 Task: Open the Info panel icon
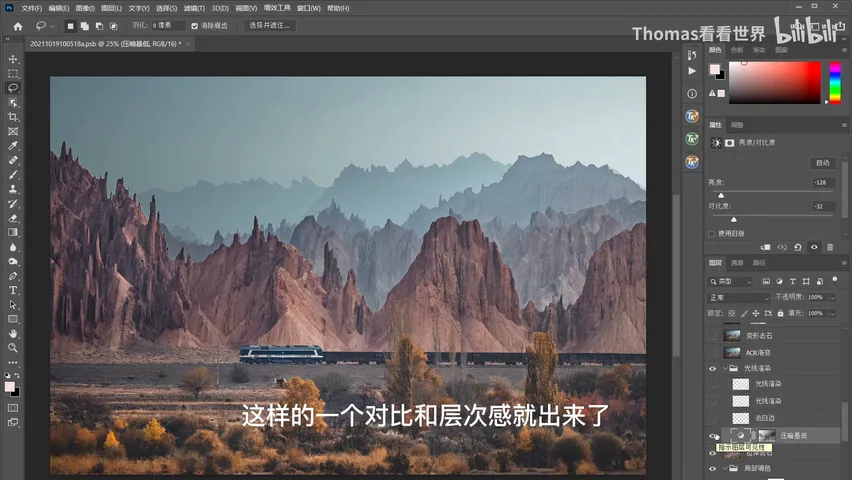(x=692, y=93)
